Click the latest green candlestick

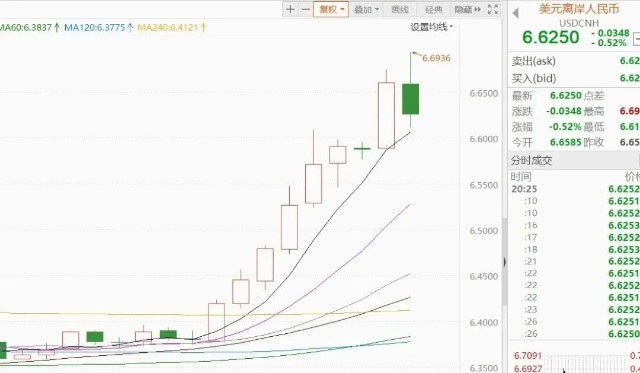coord(410,99)
